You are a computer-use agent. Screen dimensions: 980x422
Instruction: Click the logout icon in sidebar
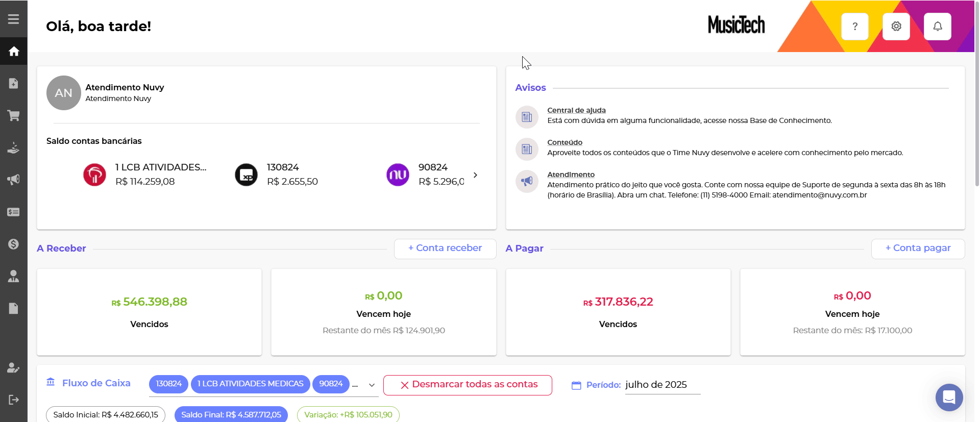[14, 399]
